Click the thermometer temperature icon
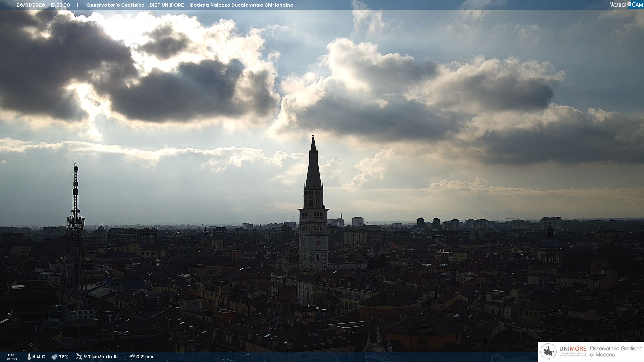 (x=29, y=357)
